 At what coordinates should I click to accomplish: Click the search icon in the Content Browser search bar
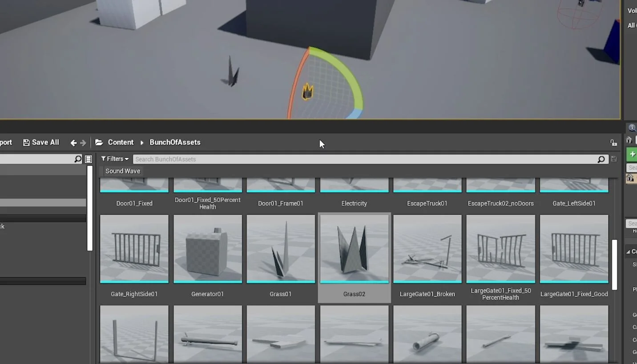point(601,159)
